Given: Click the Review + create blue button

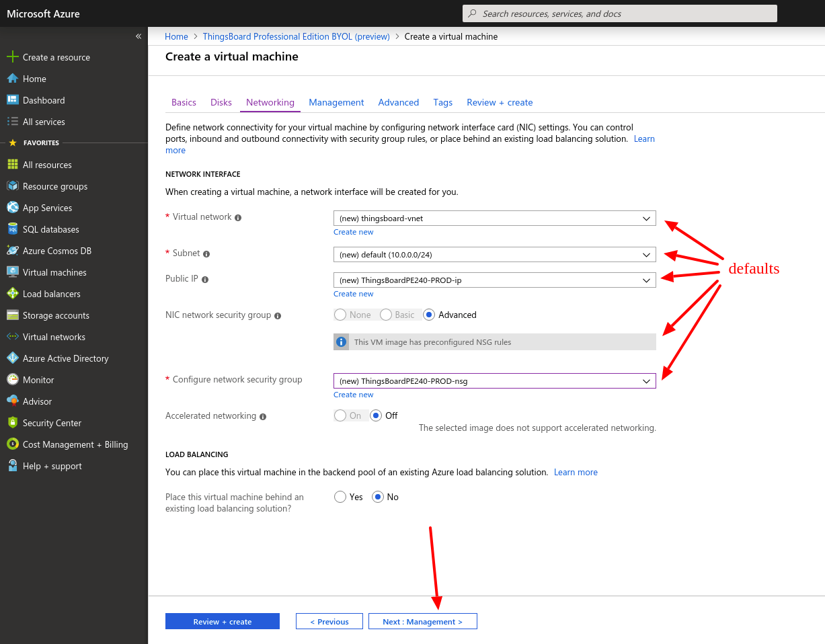Looking at the screenshot, I should (223, 621).
